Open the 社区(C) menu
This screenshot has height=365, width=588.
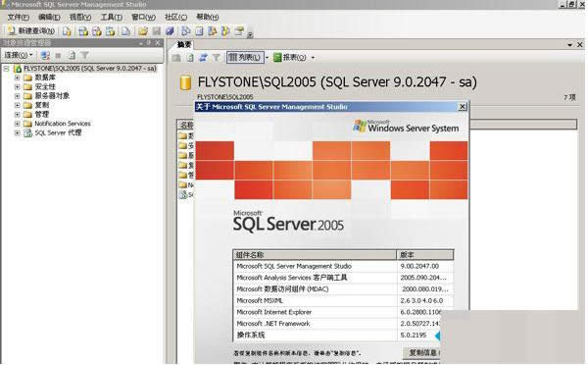[x=175, y=18]
